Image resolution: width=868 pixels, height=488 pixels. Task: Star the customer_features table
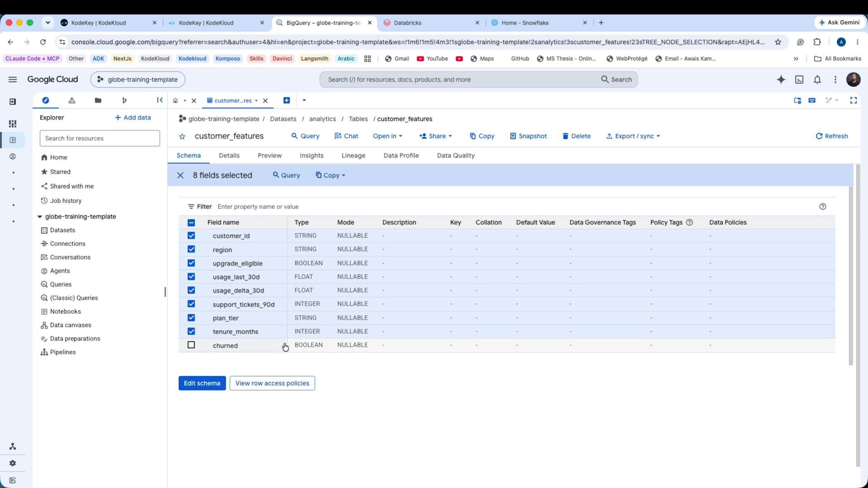point(182,136)
